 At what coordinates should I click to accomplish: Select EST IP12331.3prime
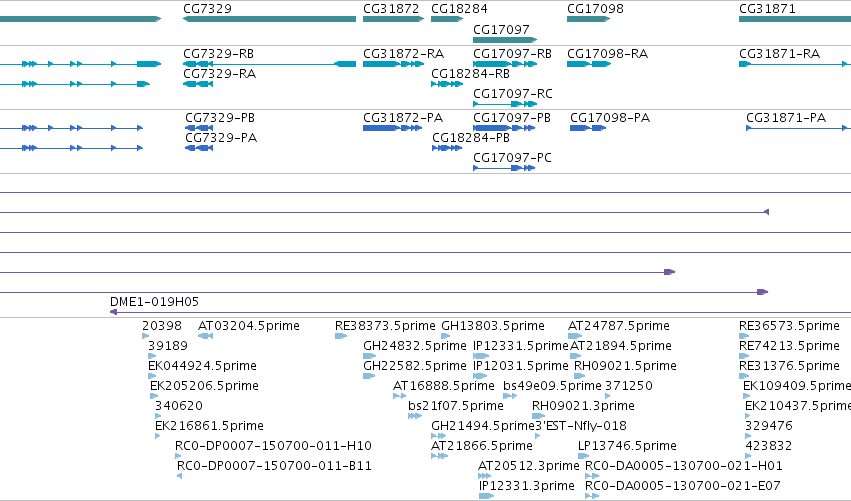pyautogui.click(x=487, y=496)
